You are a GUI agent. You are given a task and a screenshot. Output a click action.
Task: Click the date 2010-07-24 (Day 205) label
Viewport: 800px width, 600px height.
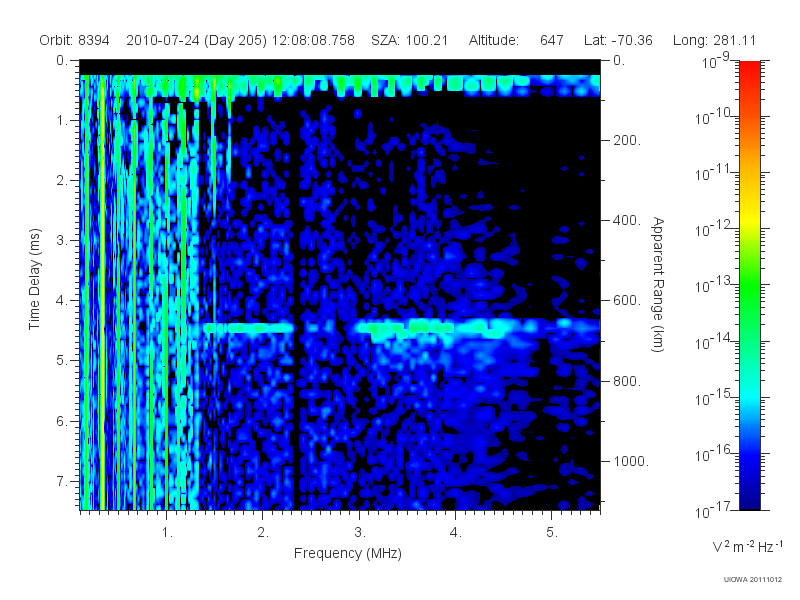(x=196, y=40)
